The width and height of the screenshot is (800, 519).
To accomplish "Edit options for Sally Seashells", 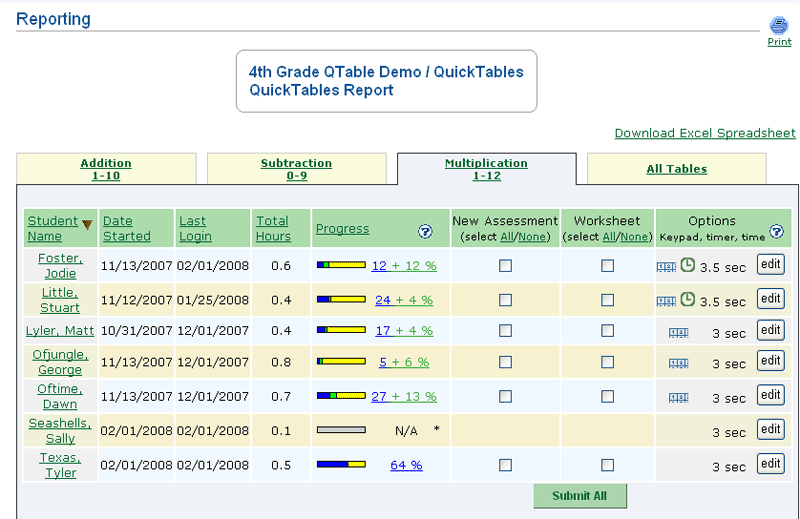I will point(770,430).
